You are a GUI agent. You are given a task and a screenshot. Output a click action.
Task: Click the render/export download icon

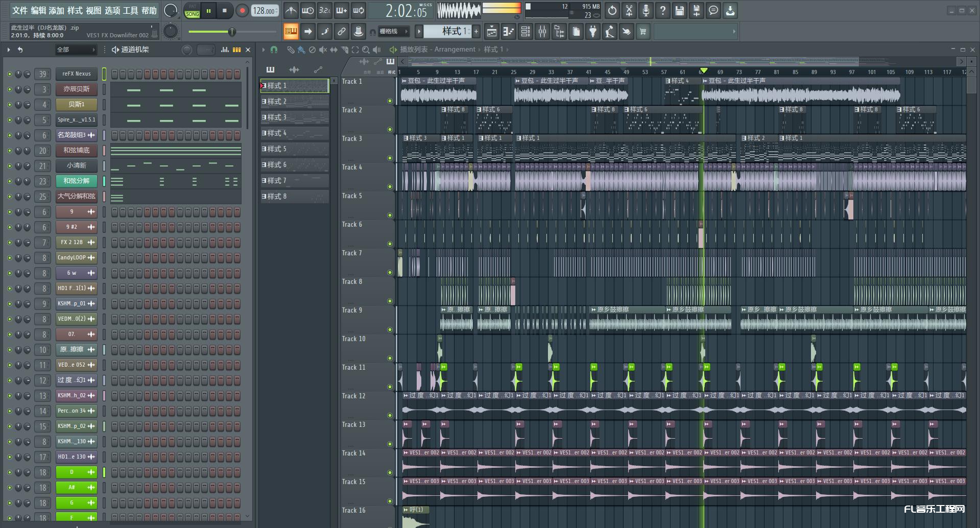[x=730, y=10]
